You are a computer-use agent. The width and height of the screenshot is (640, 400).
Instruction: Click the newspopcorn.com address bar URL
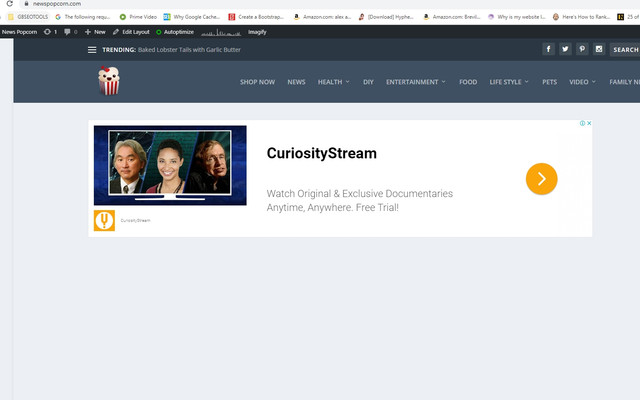click(x=57, y=4)
